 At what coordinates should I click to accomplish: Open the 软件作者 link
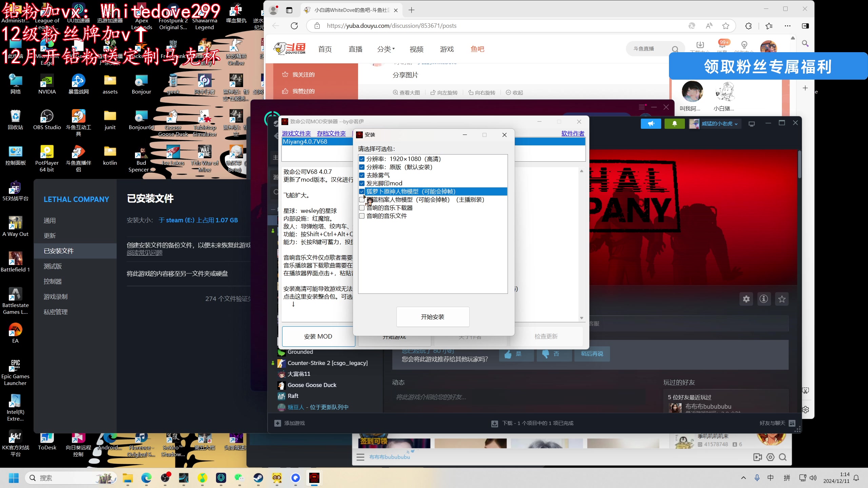click(573, 134)
